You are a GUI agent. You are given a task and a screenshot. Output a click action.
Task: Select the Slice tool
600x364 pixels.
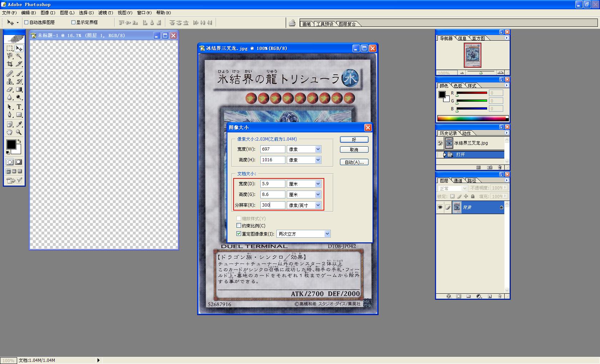19,64
